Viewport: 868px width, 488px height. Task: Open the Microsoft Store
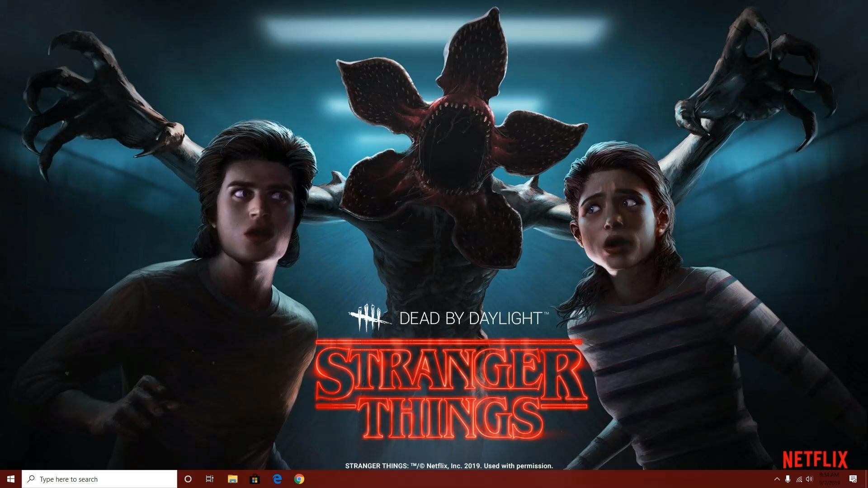pos(255,479)
